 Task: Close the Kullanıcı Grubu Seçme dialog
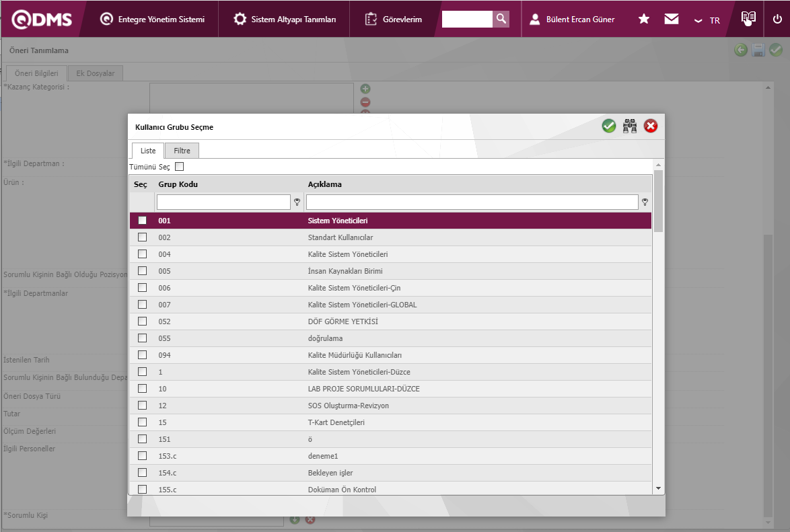click(651, 126)
